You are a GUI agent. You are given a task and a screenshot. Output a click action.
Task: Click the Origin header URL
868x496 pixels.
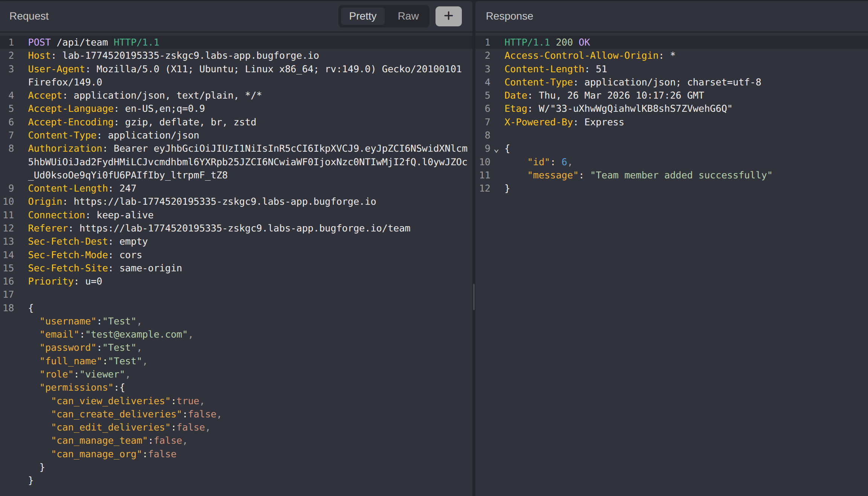(225, 202)
